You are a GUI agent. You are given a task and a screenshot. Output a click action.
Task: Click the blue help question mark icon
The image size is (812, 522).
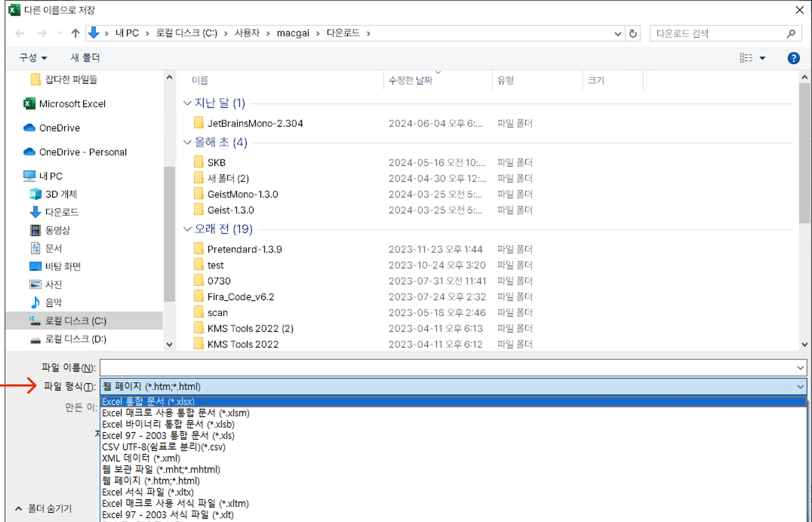793,58
